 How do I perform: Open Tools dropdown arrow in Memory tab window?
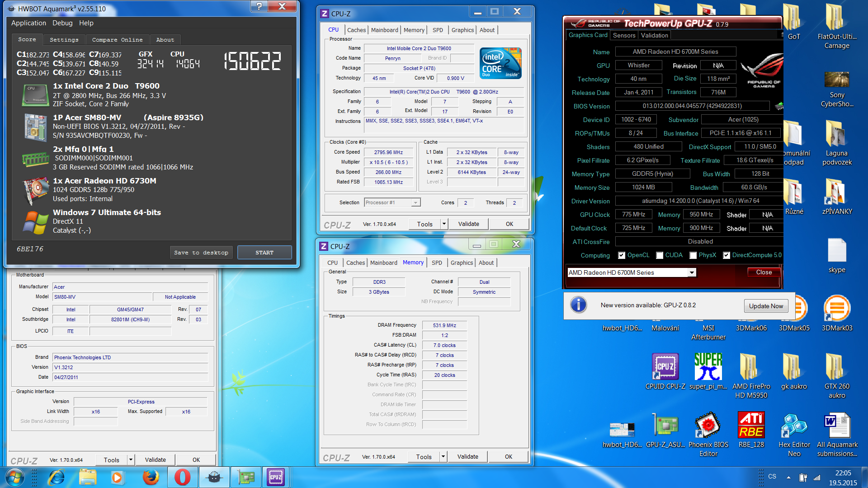(x=443, y=456)
